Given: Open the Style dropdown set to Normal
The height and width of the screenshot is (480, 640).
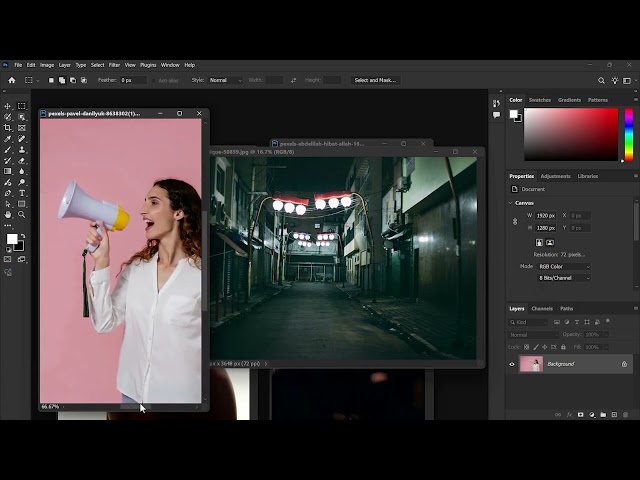Looking at the screenshot, I should click(224, 80).
